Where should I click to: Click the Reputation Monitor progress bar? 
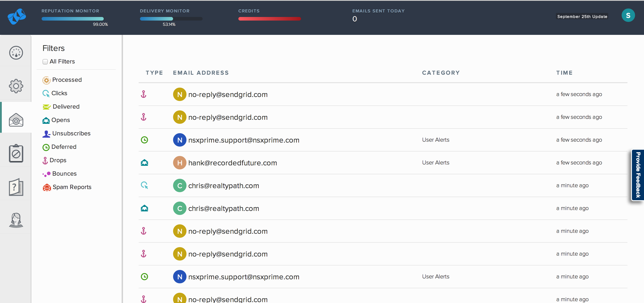pos(72,19)
